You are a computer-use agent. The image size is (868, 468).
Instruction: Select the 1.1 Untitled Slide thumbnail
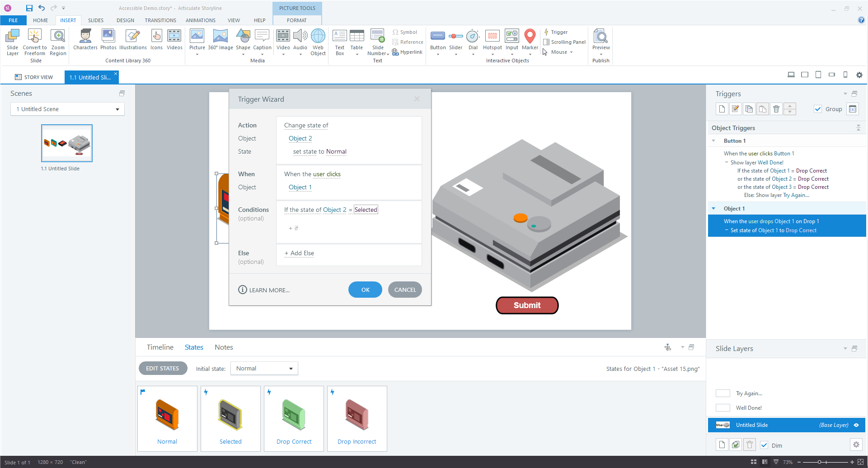click(67, 143)
